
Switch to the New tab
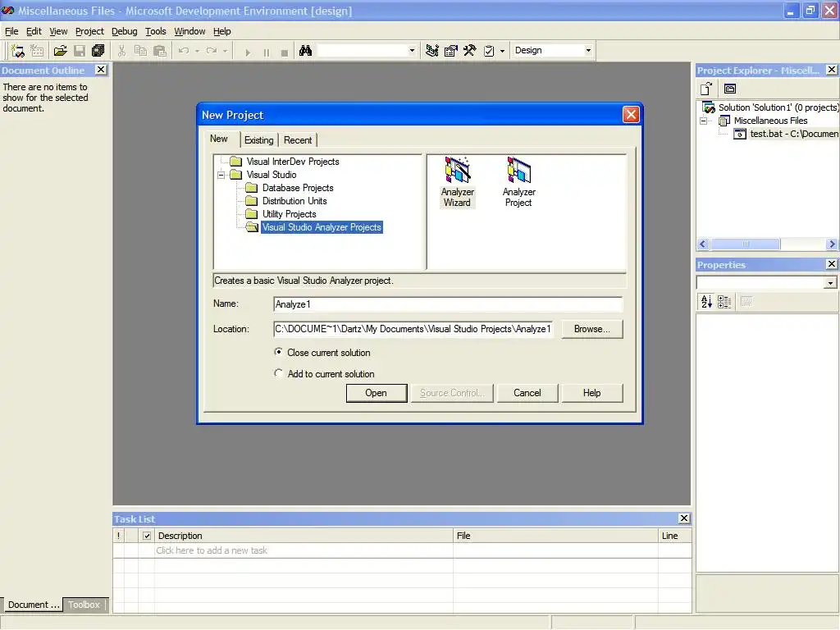pyautogui.click(x=218, y=139)
